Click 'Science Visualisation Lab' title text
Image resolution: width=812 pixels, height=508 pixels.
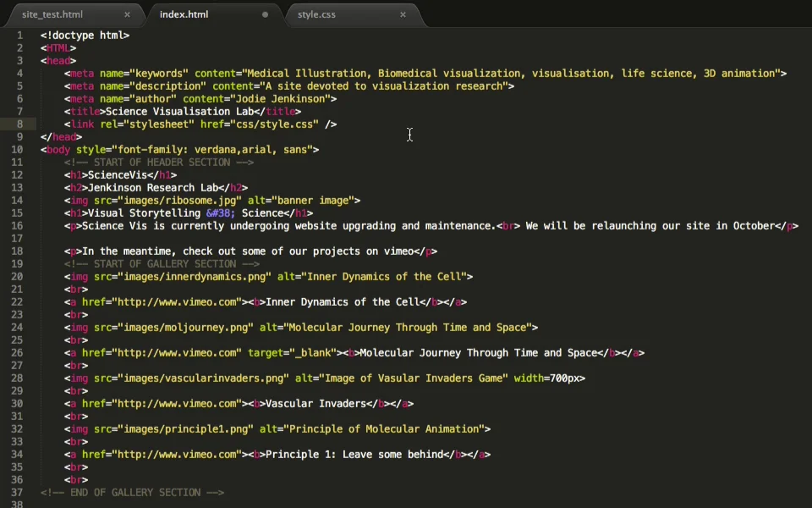click(179, 112)
